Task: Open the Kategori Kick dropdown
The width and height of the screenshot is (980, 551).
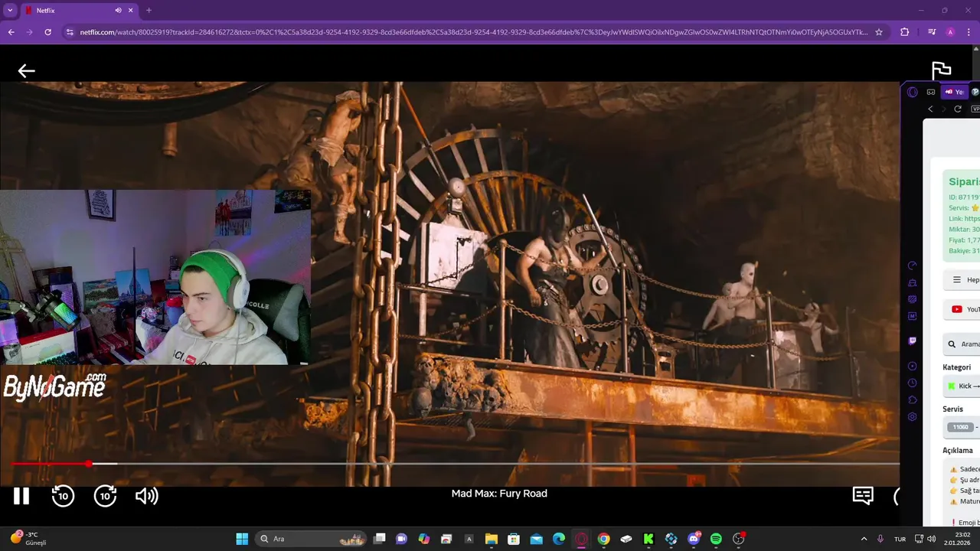Action: point(963,386)
